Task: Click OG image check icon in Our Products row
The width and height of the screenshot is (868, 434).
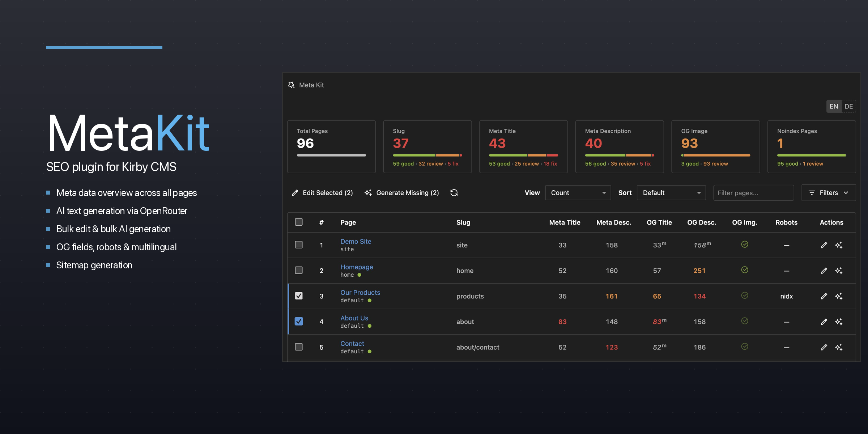Action: click(x=745, y=295)
